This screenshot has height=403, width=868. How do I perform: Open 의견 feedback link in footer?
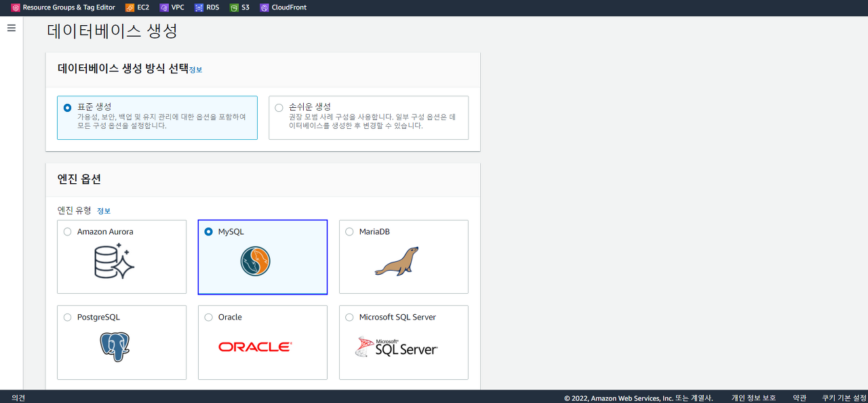pos(18,398)
